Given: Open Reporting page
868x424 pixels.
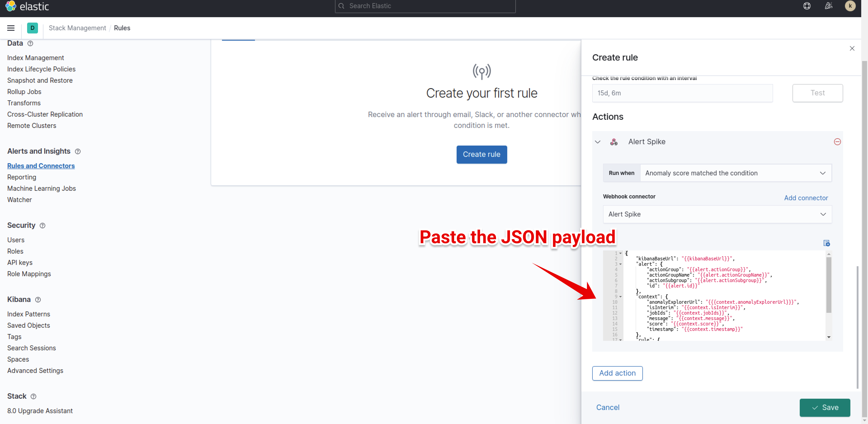Looking at the screenshot, I should point(22,177).
